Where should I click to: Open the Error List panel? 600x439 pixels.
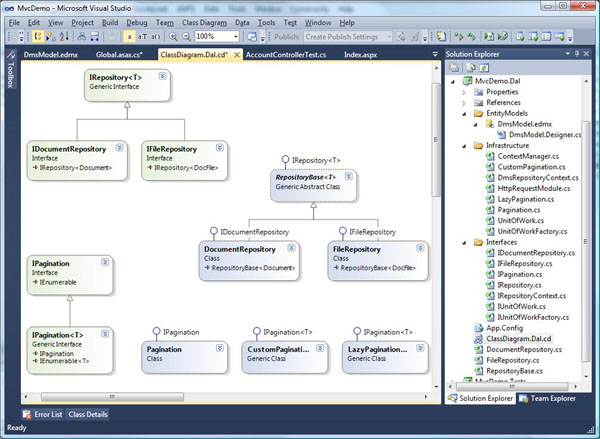42,414
